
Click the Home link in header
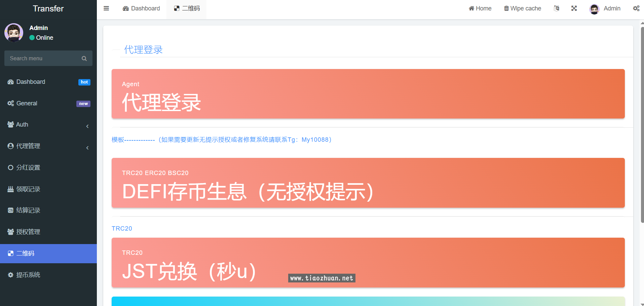coord(480,8)
